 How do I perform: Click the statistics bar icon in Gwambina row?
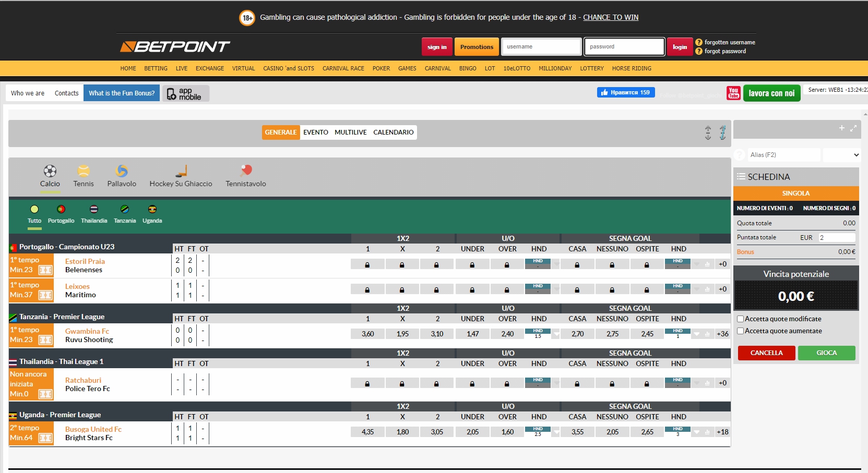(707, 334)
